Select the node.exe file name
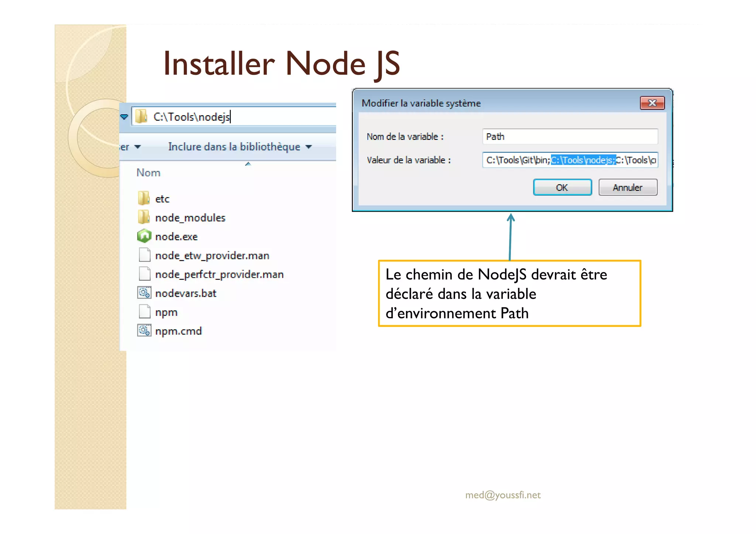Screen dimensions: 756x534 pyautogui.click(x=176, y=237)
